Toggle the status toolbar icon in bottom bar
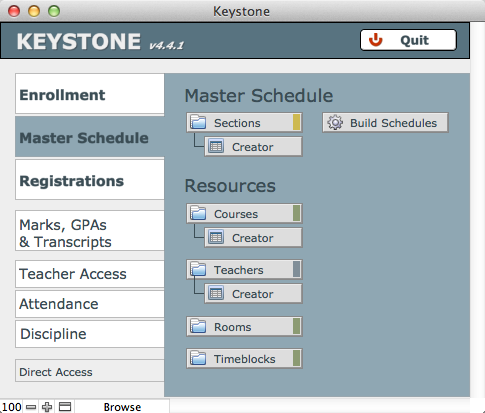The image size is (485, 413). coord(65,407)
